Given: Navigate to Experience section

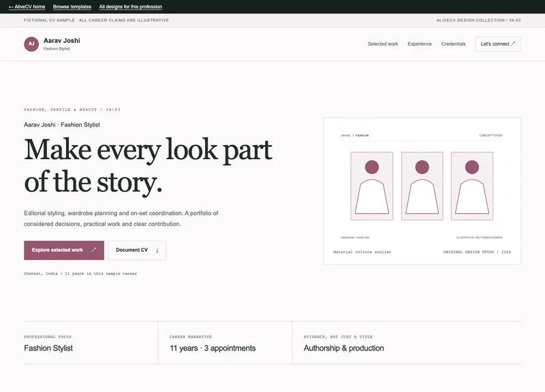Looking at the screenshot, I should pyautogui.click(x=420, y=44).
